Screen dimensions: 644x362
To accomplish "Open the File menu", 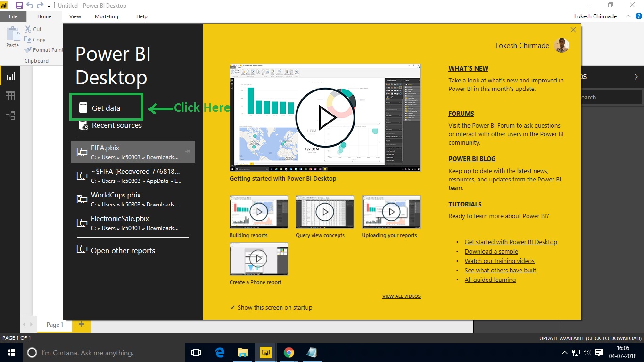I will pos(13,16).
